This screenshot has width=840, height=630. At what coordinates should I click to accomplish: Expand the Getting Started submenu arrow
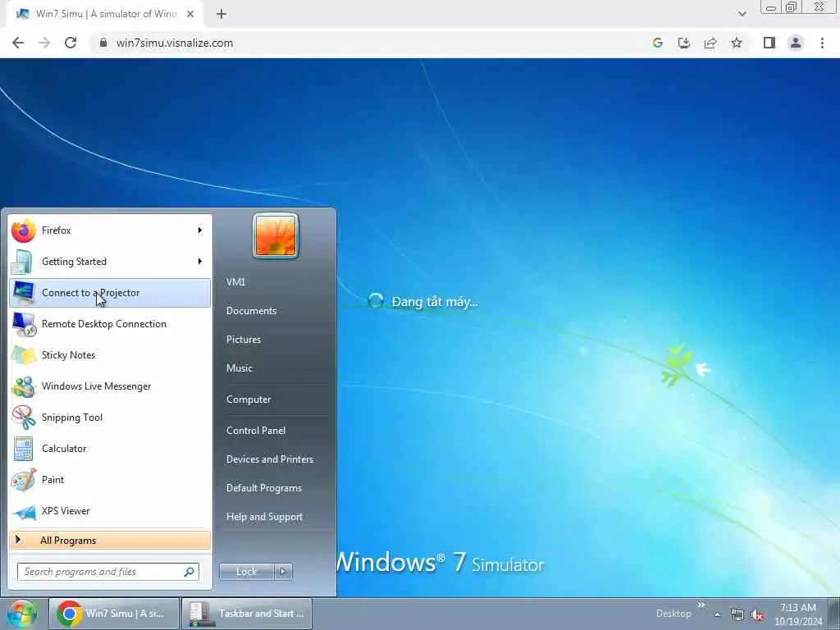click(200, 262)
